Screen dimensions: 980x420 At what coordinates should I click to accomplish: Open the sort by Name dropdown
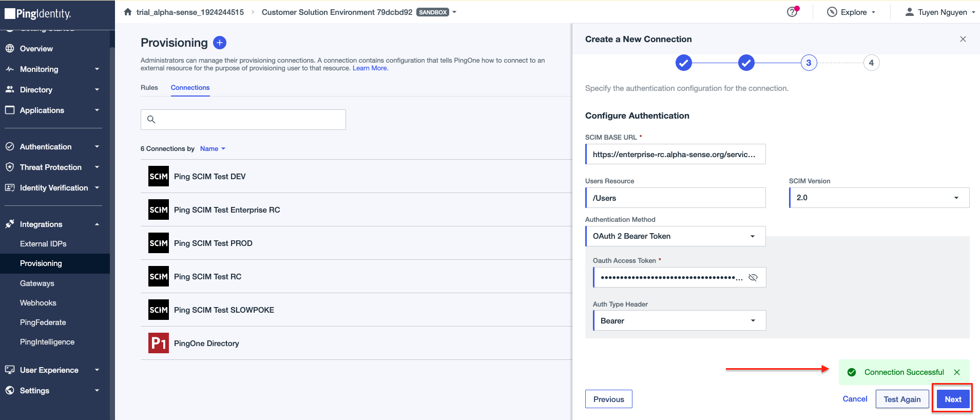tap(213, 148)
